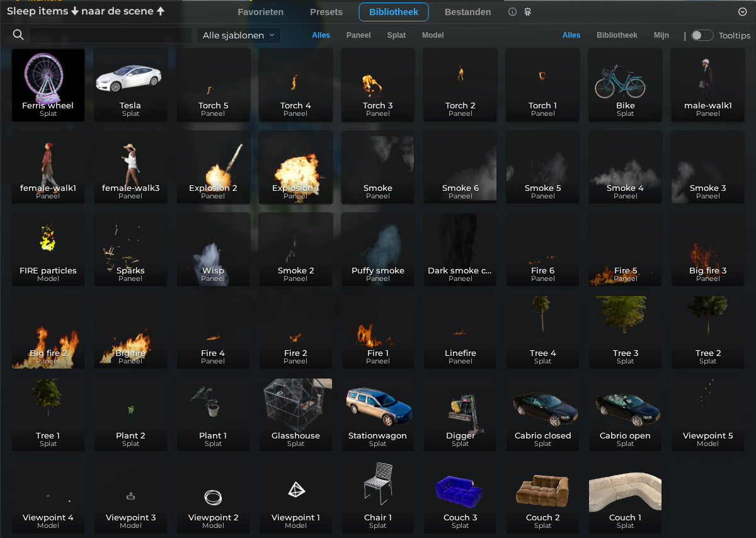The image size is (756, 538).
Task: Select the Viewpoint 1 model
Action: (x=295, y=498)
